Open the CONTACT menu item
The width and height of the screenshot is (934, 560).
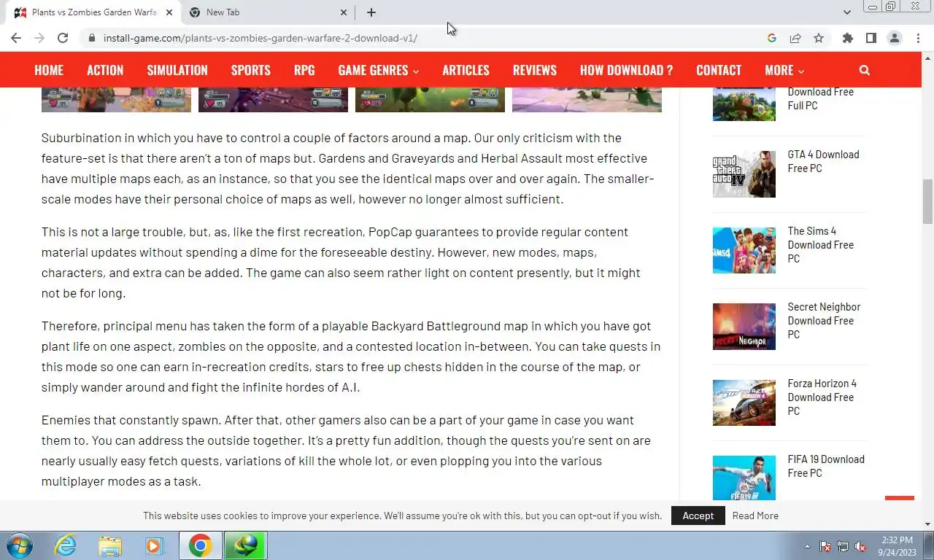719,70
